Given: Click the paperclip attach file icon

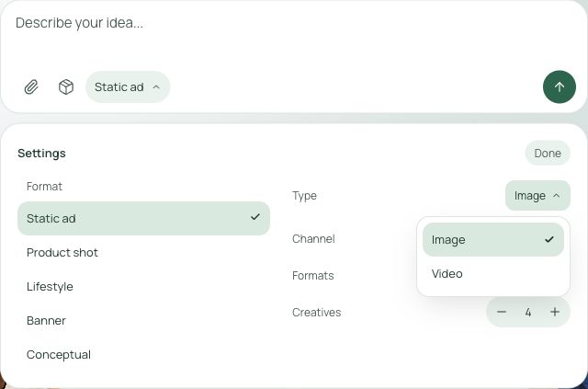Looking at the screenshot, I should coord(31,87).
